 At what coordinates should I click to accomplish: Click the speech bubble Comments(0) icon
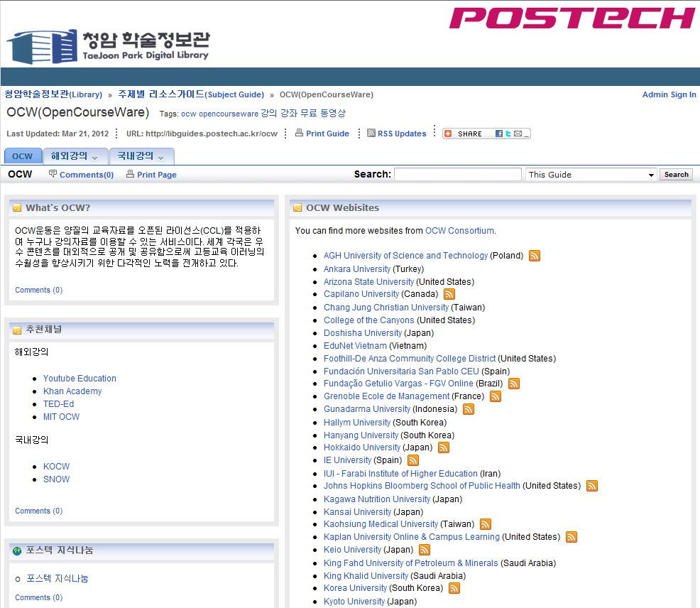pyautogui.click(x=53, y=174)
